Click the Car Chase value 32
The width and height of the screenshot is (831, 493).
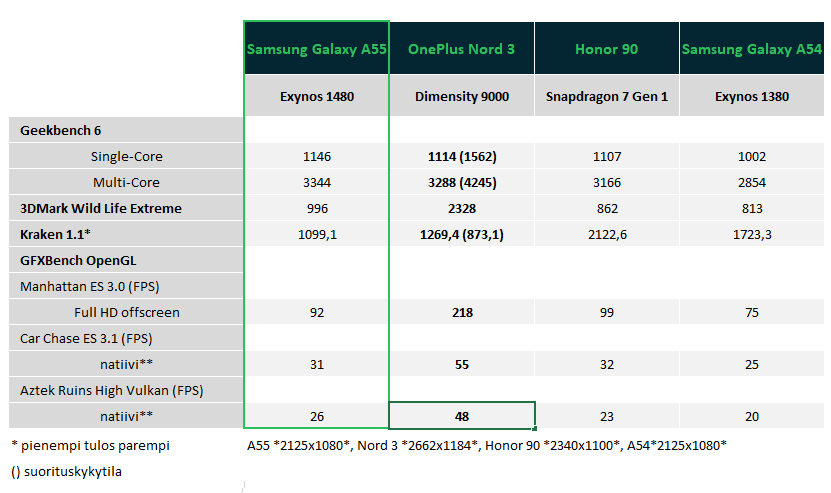coord(607,364)
